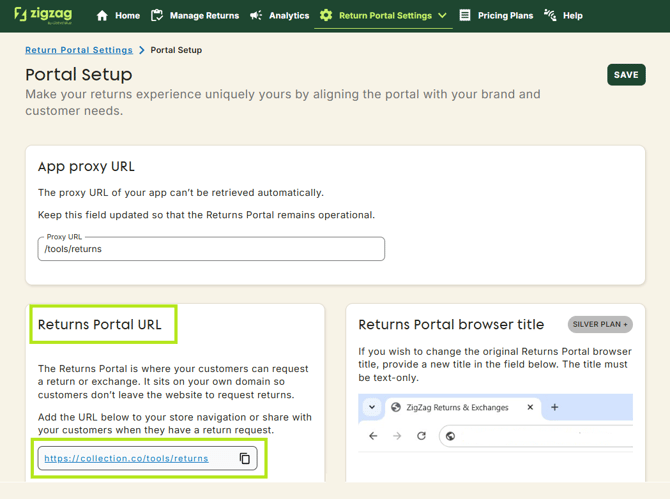
Task: Click the Home house icon
Action: coord(102,16)
